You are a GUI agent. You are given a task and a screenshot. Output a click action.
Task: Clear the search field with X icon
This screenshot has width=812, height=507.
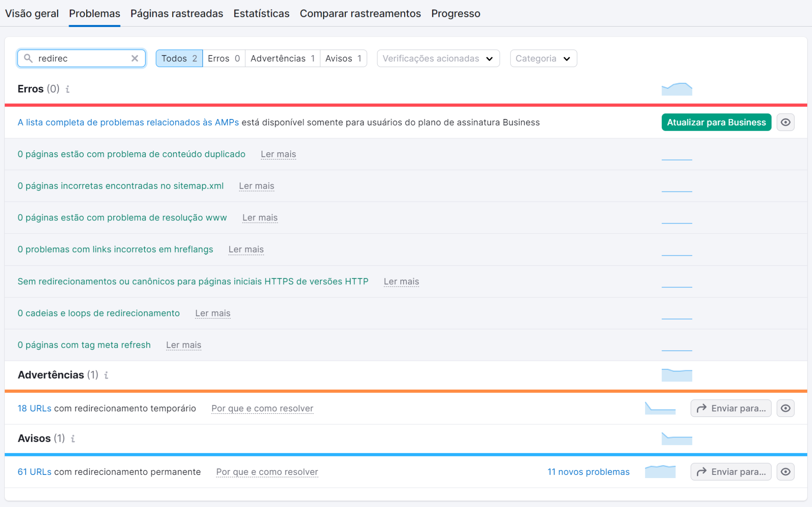135,58
